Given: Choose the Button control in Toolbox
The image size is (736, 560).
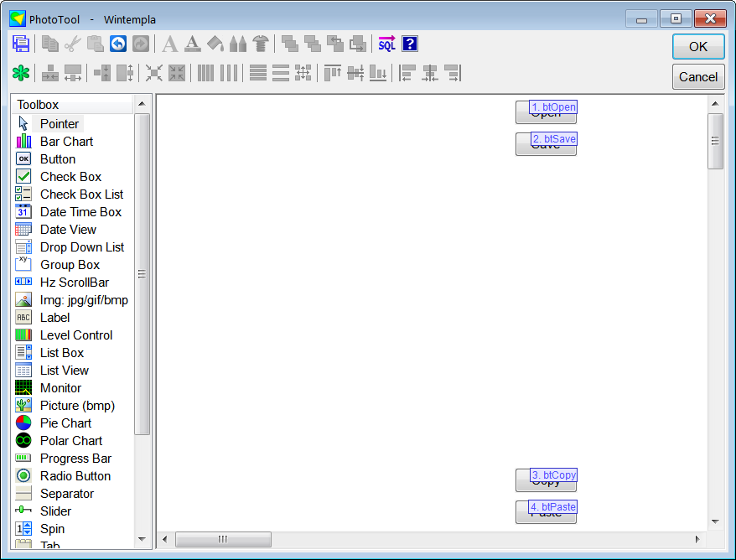Looking at the screenshot, I should tap(58, 159).
